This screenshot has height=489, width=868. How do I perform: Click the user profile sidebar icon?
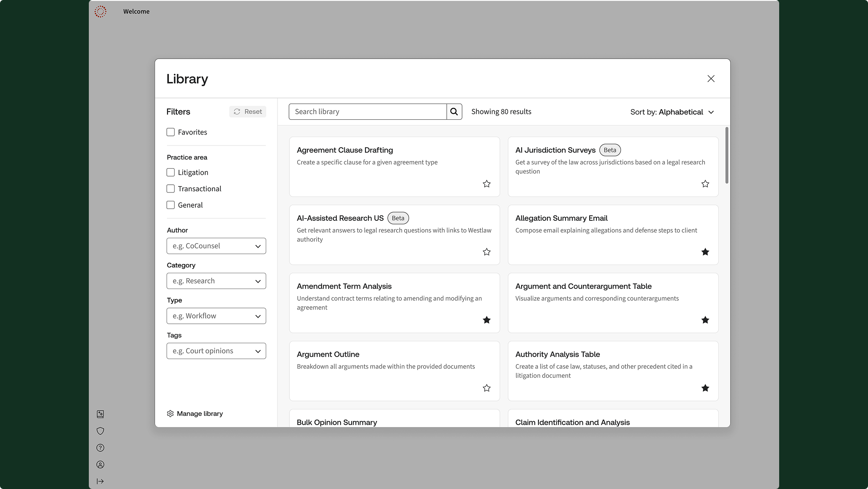(x=100, y=464)
